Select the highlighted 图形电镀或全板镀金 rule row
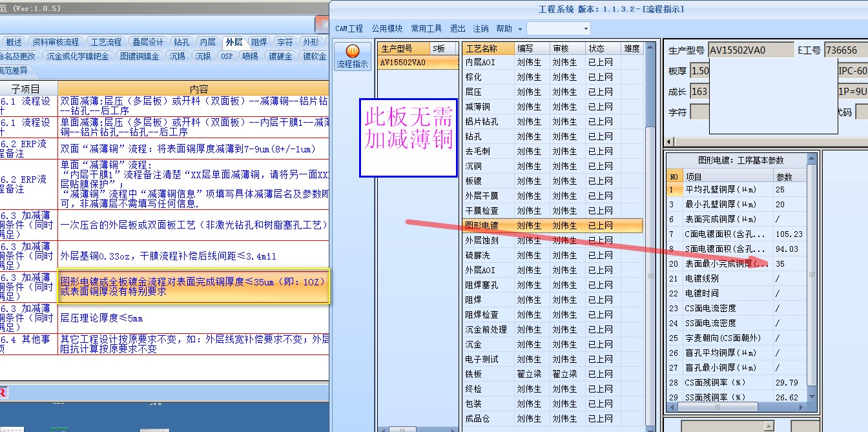Screen dimensions: 868x432 (x=194, y=287)
